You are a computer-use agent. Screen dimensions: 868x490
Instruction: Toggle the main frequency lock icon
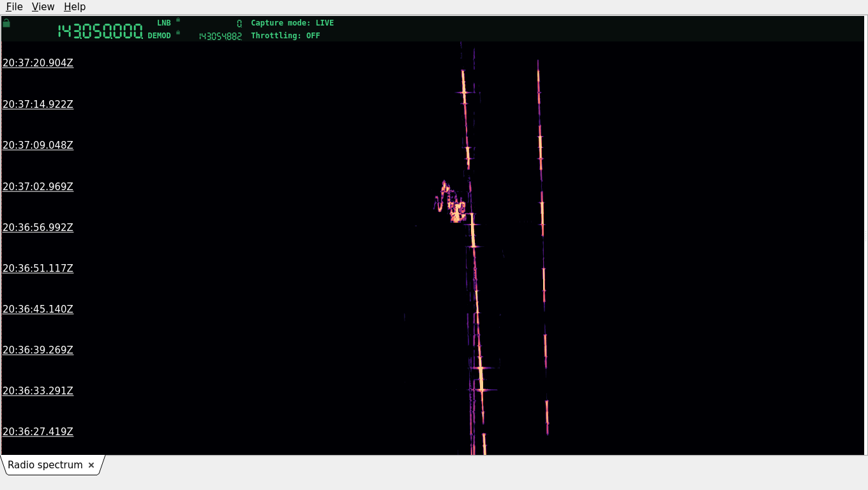[6, 23]
